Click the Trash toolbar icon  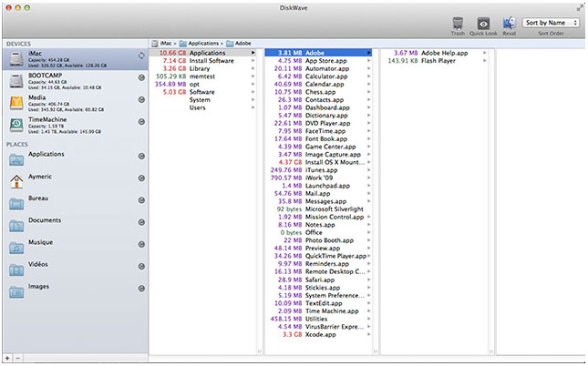[x=458, y=24]
